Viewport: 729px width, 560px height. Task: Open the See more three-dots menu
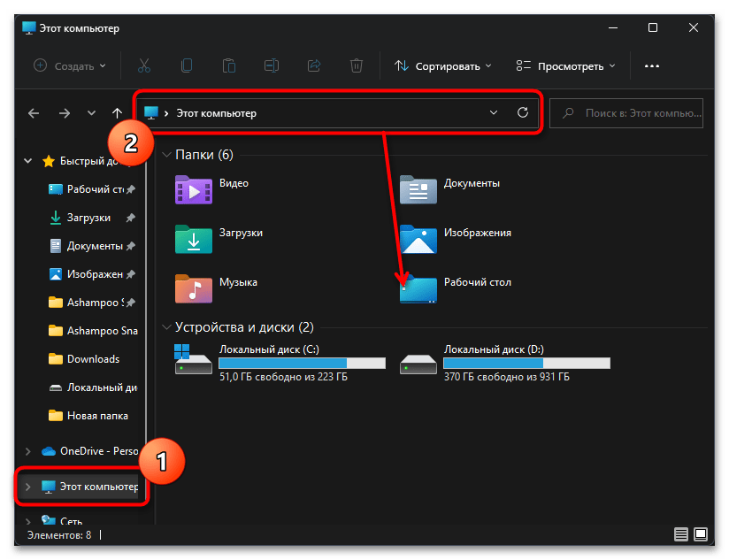[652, 65]
